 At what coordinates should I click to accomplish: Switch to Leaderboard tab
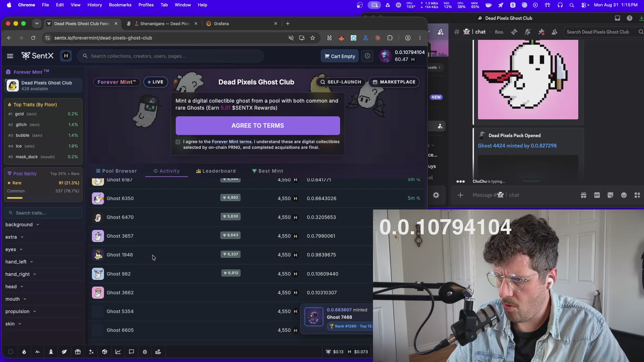click(x=216, y=171)
